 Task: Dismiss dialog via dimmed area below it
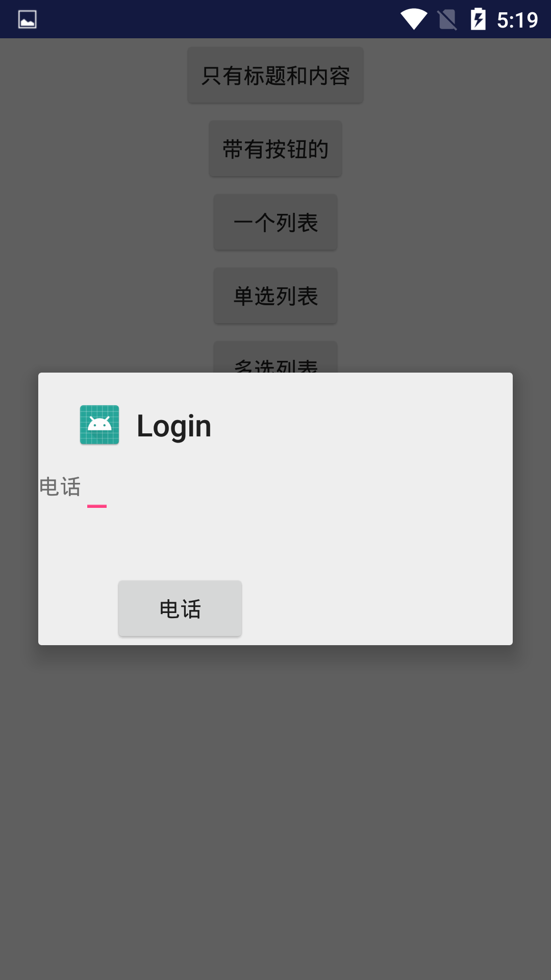click(275, 812)
